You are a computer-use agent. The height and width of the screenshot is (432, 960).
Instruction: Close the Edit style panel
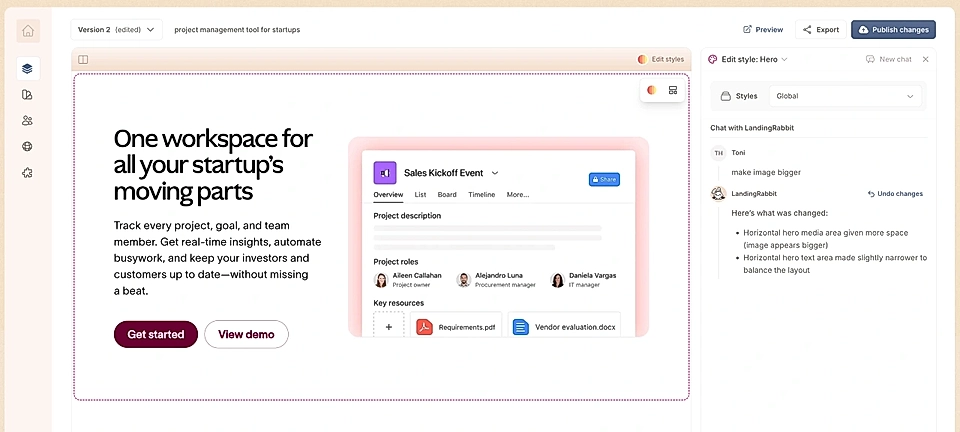(x=925, y=59)
